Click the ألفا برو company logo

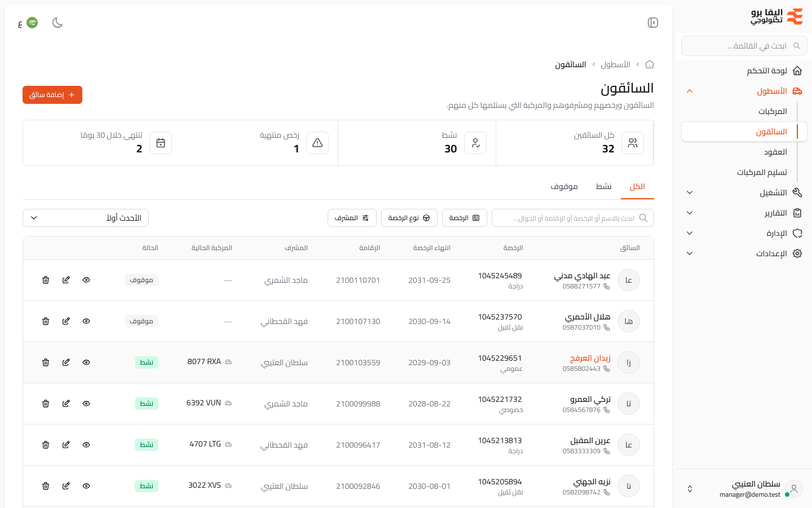pos(777,16)
